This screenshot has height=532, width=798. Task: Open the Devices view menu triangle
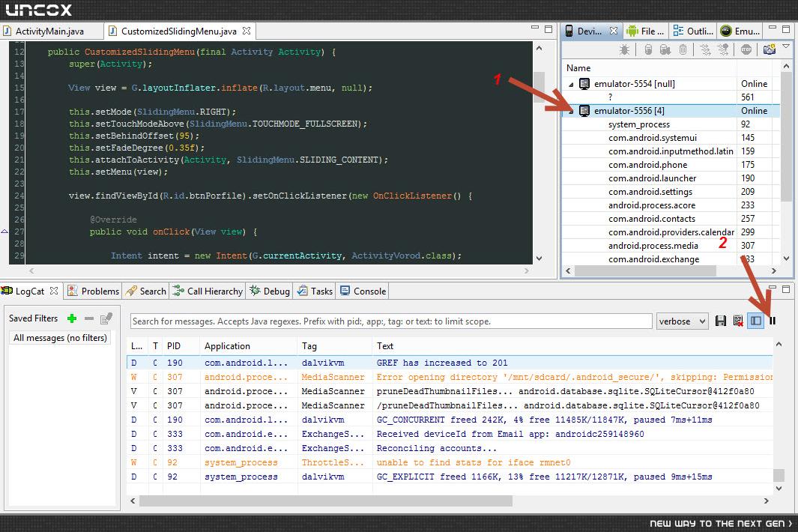[786, 46]
